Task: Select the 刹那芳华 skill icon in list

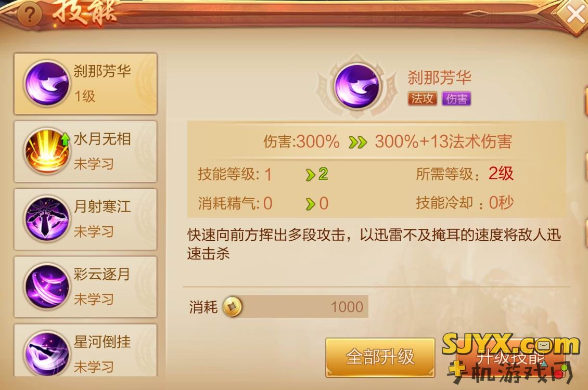Action: [x=46, y=83]
